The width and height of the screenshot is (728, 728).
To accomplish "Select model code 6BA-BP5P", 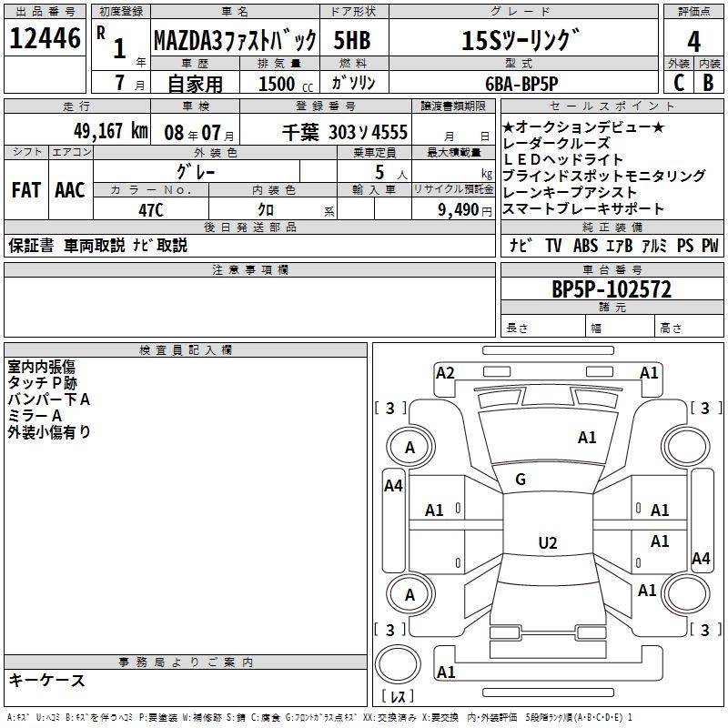I will tap(521, 84).
